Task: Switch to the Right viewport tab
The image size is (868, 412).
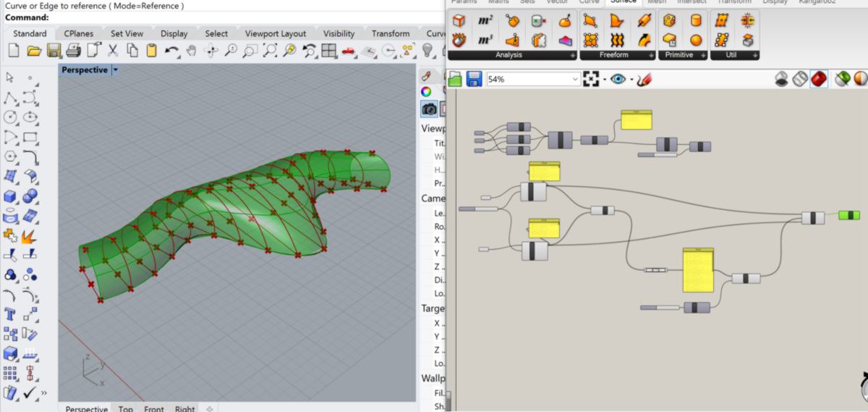Action: pos(184,408)
